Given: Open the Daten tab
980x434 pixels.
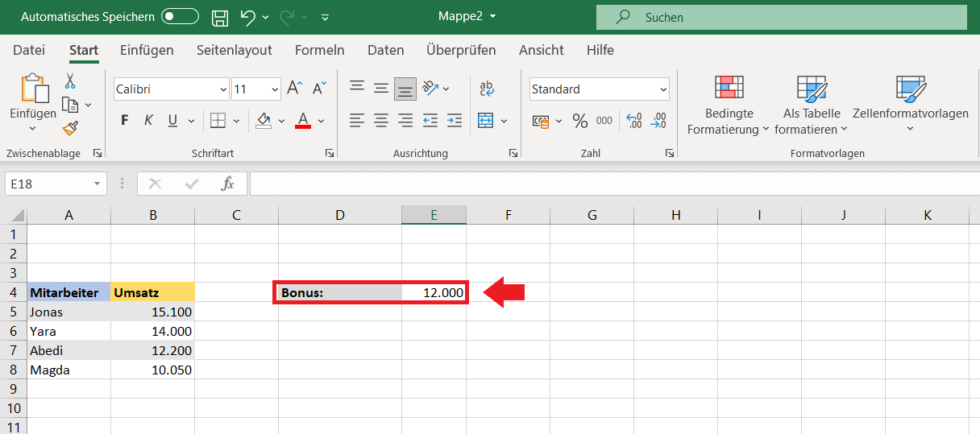Looking at the screenshot, I should click(x=386, y=50).
